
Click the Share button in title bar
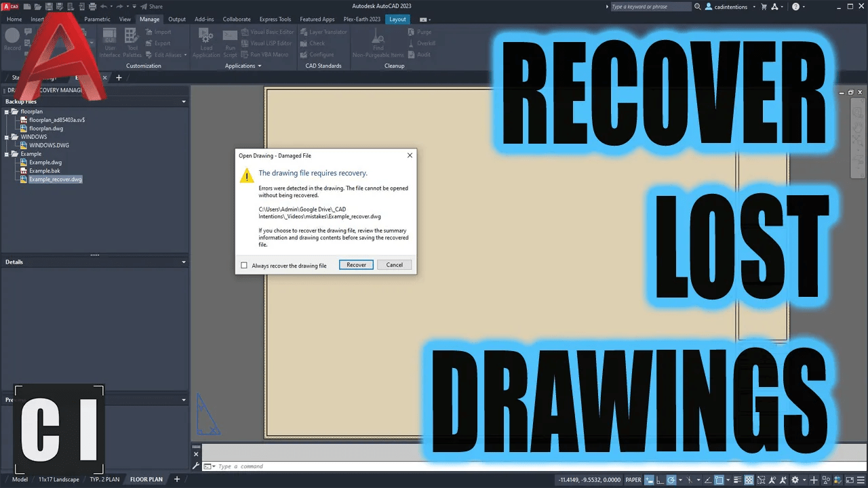152,6
